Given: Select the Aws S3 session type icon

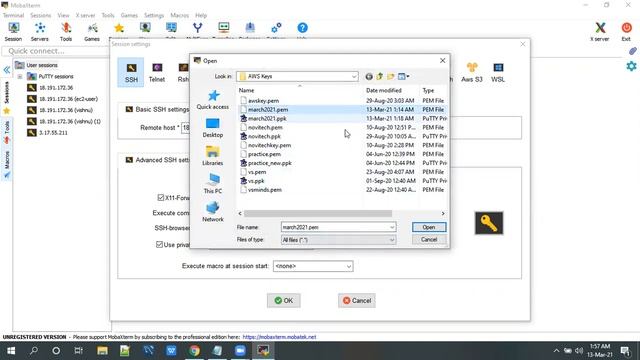Looking at the screenshot, I should point(472,73).
